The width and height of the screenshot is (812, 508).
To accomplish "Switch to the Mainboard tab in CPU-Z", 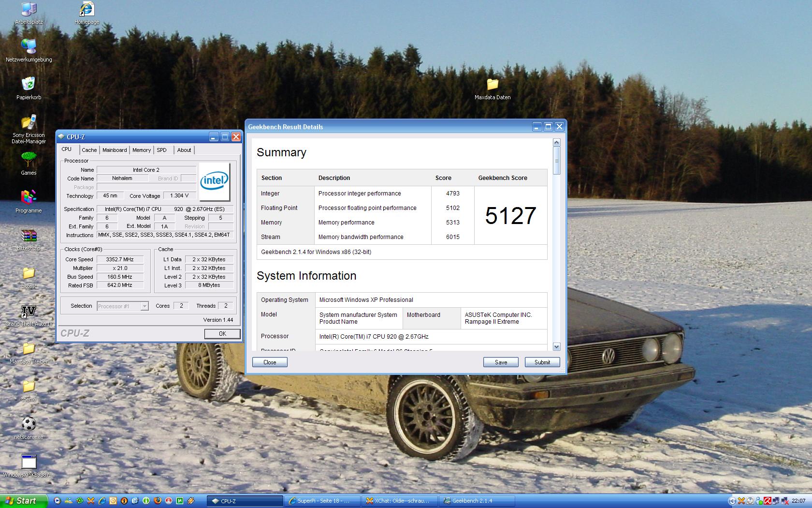I will tap(115, 150).
